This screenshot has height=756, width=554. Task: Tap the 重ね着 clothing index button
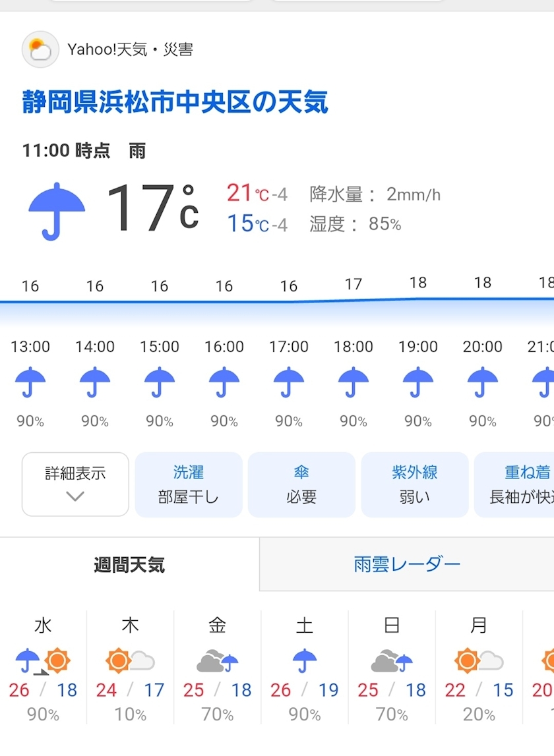pos(514,484)
